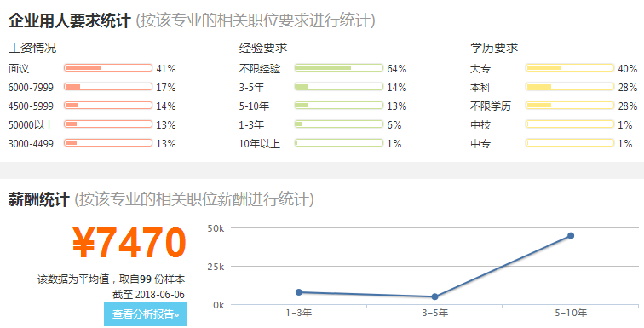
Task: Click the 64% value
Action: (x=397, y=68)
